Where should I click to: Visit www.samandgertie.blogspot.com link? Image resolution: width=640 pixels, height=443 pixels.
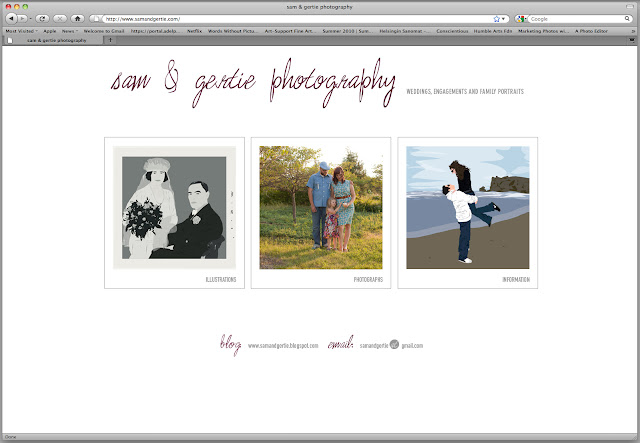pyautogui.click(x=283, y=346)
